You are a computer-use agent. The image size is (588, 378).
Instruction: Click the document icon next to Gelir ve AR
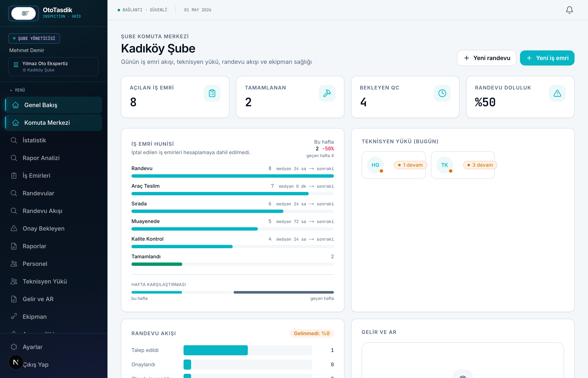click(x=14, y=299)
